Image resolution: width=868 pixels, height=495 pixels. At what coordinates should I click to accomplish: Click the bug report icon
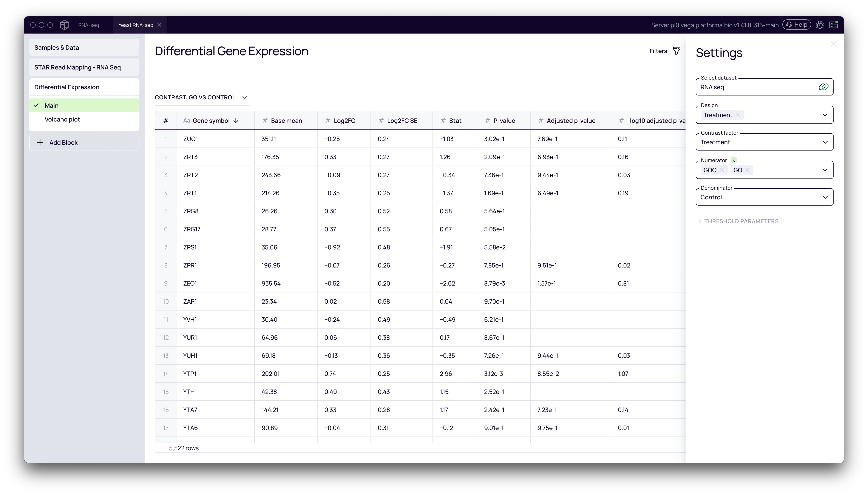pos(819,25)
